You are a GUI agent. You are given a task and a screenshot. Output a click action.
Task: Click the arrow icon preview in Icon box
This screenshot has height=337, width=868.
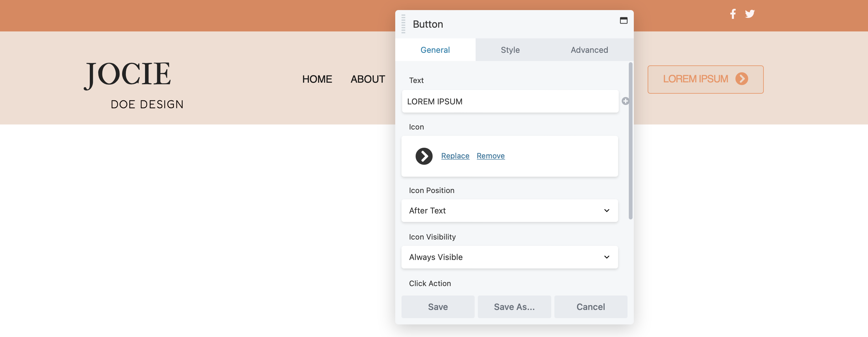pos(424,156)
